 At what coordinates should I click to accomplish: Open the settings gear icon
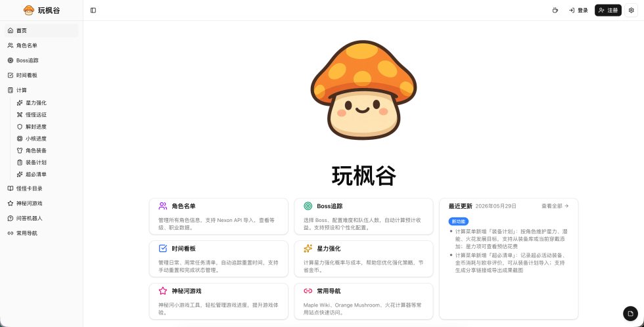(x=632, y=11)
